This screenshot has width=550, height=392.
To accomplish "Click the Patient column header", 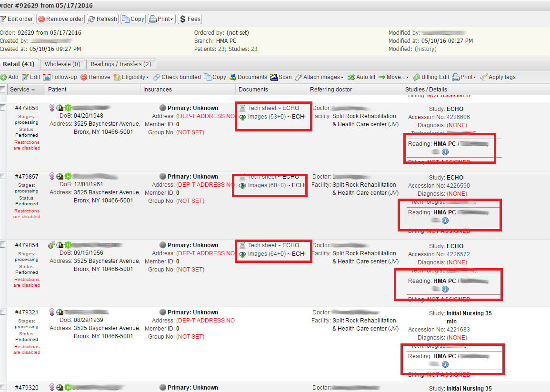I will (x=92, y=90).
